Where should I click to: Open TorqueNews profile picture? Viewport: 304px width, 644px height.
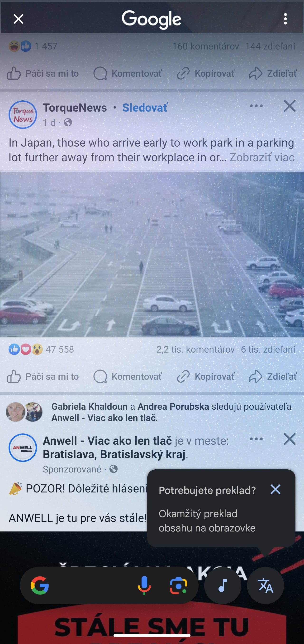coord(23,114)
